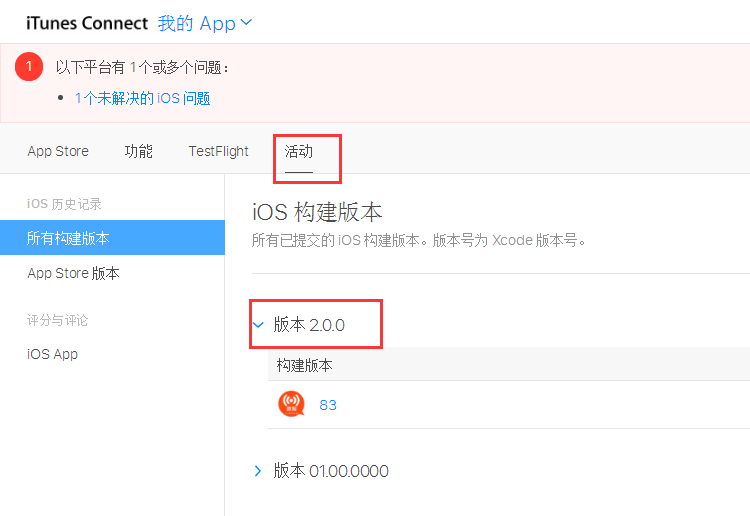Click the iOS 历史记录 sidebar section label

click(x=64, y=204)
